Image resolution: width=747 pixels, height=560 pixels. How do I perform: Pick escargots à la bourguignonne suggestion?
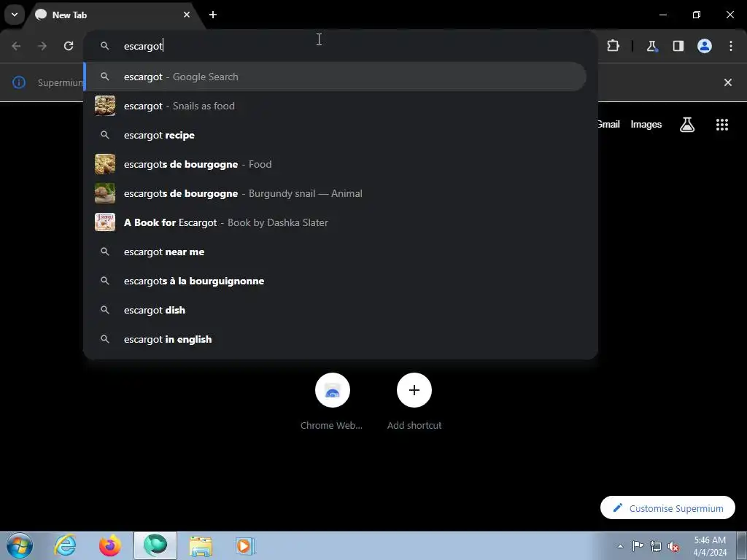click(336, 281)
